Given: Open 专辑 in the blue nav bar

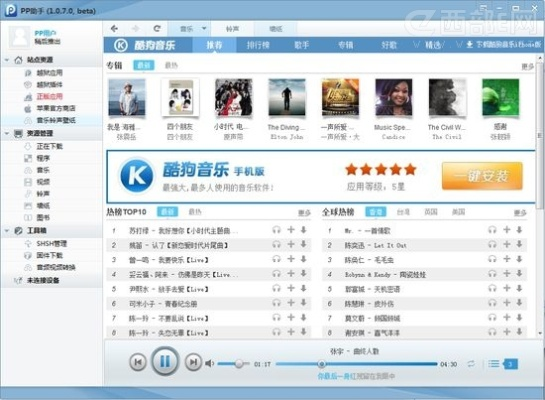Looking at the screenshot, I should [345, 45].
